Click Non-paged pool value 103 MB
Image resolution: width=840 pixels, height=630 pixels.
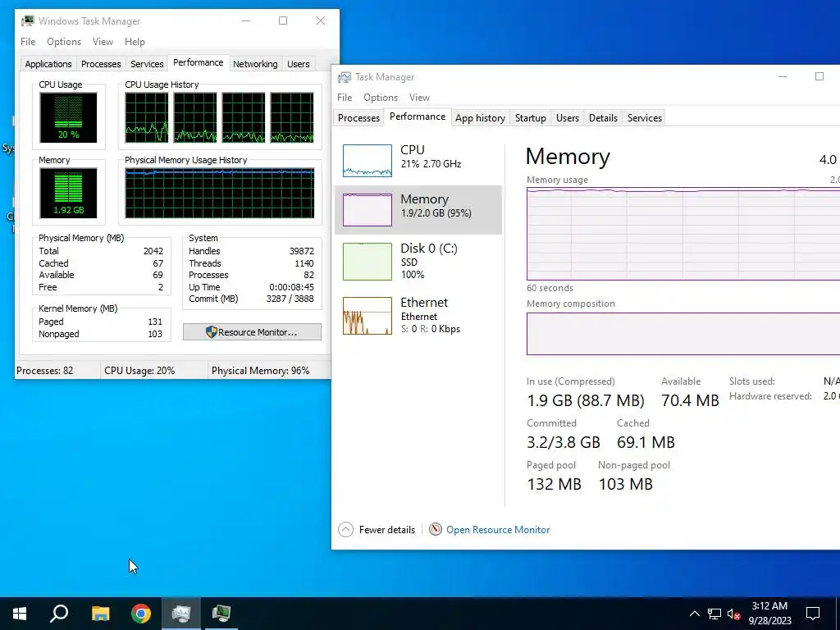pyautogui.click(x=625, y=484)
